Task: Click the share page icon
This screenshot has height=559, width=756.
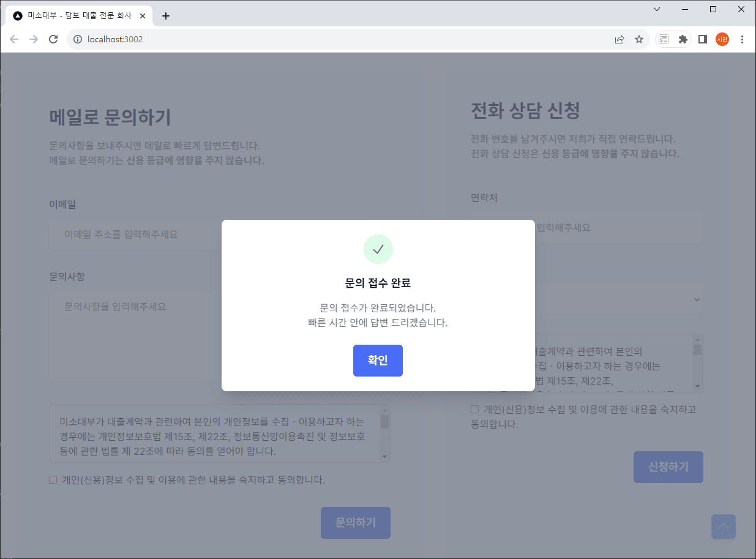Action: pyautogui.click(x=619, y=39)
